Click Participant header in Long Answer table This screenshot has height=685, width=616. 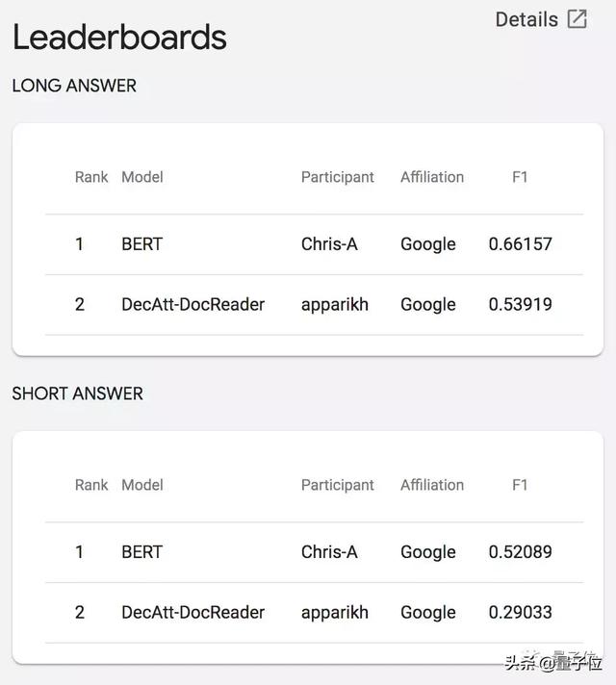[338, 177]
